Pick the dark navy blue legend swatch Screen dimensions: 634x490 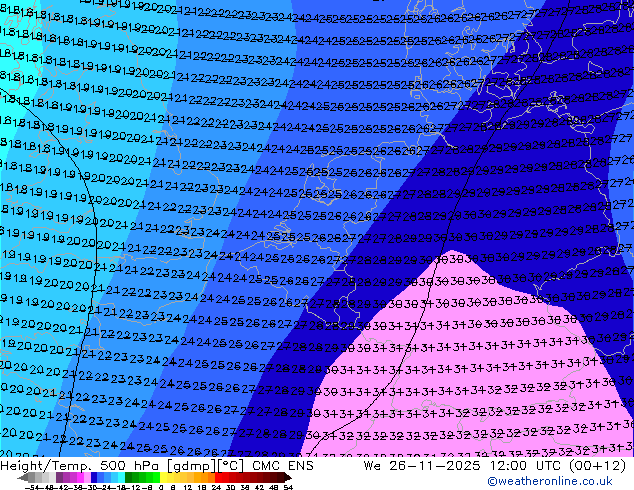[94, 477]
